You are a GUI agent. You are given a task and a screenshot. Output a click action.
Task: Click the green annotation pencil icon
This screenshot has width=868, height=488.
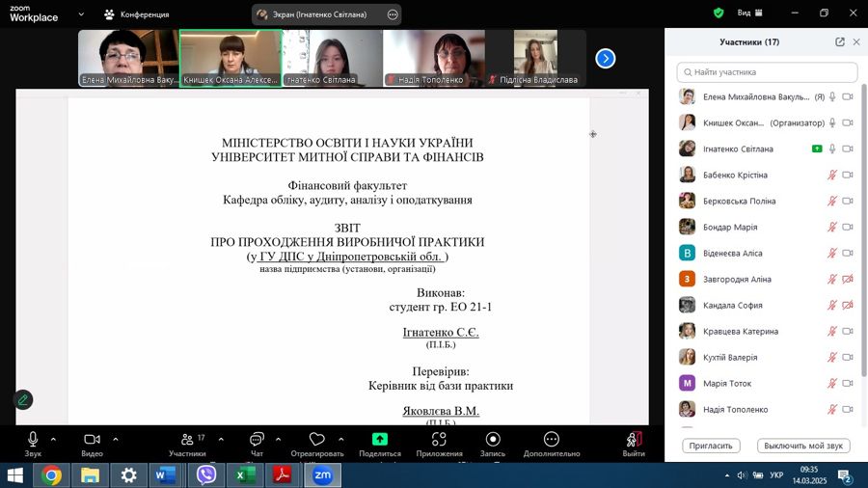pyautogui.click(x=23, y=399)
